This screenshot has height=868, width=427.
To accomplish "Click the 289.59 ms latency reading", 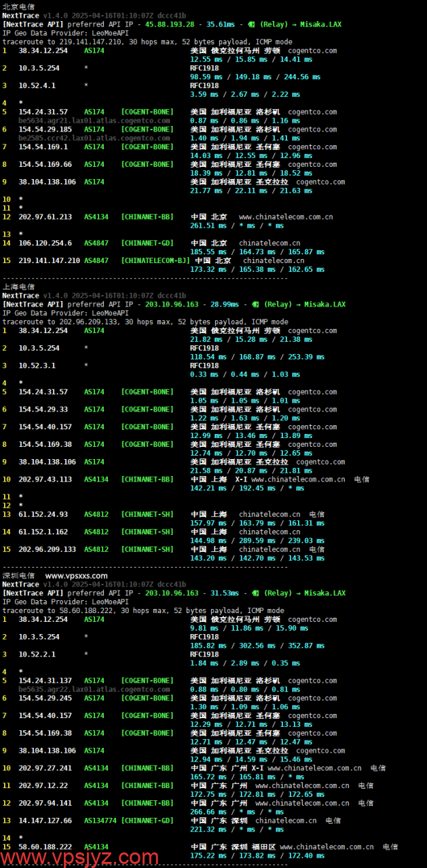I will 257,541.
